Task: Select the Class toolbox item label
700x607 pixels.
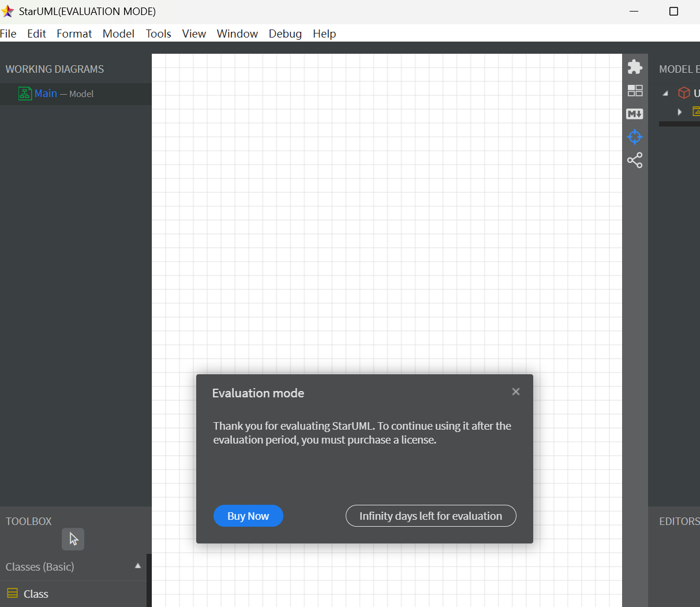Action: click(x=36, y=594)
